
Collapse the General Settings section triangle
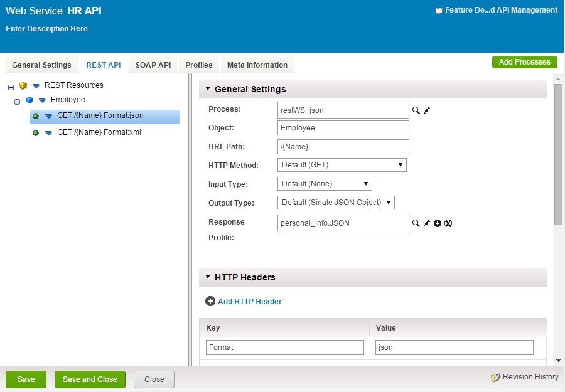pyautogui.click(x=208, y=89)
